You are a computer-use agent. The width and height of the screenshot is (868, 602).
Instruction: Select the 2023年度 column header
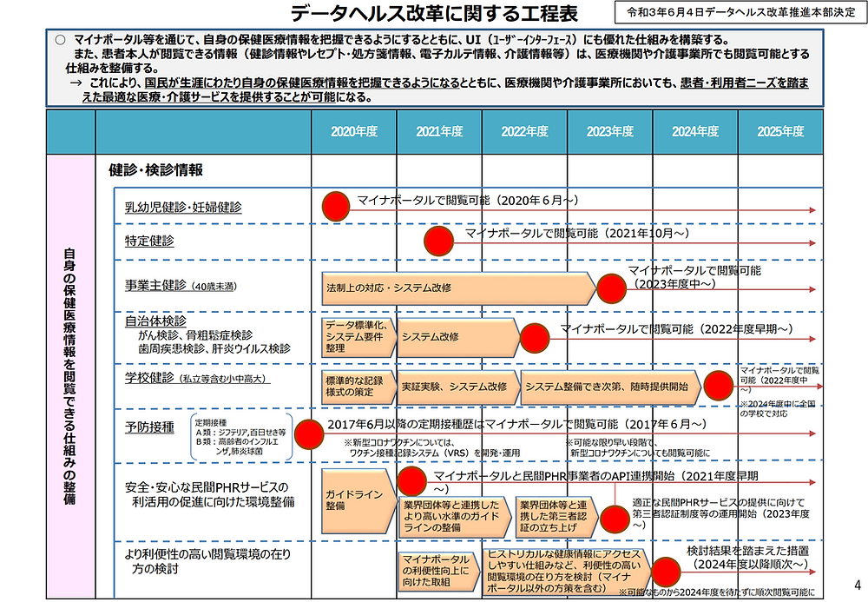tap(610, 132)
